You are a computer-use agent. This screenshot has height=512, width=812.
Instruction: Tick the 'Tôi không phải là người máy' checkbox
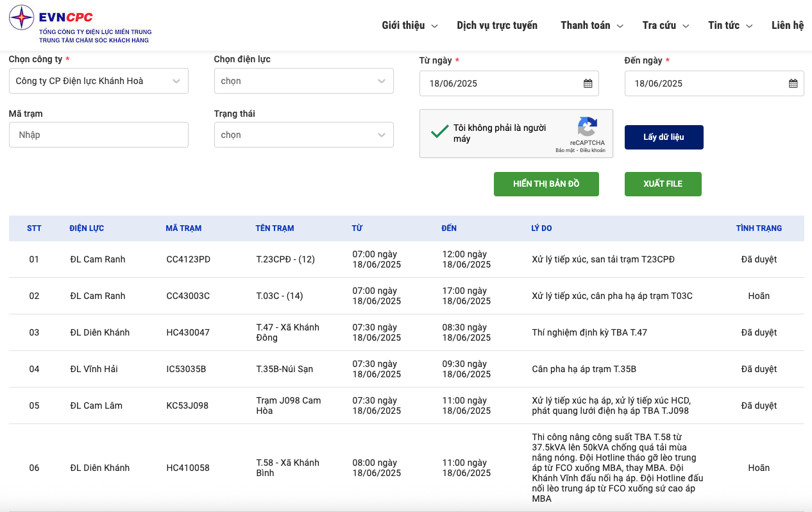[x=439, y=132]
